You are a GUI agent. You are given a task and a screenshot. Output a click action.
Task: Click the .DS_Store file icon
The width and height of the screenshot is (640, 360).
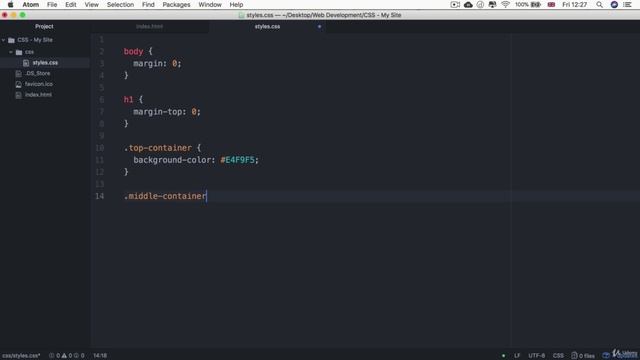tap(18, 73)
